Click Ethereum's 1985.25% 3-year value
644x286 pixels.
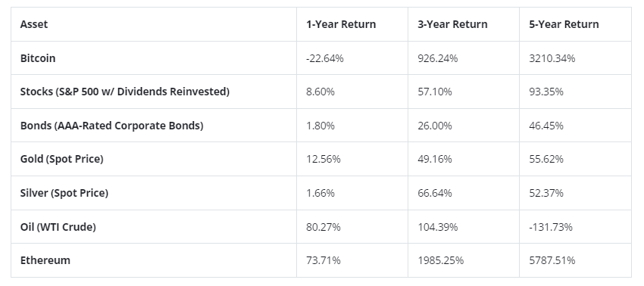click(441, 260)
